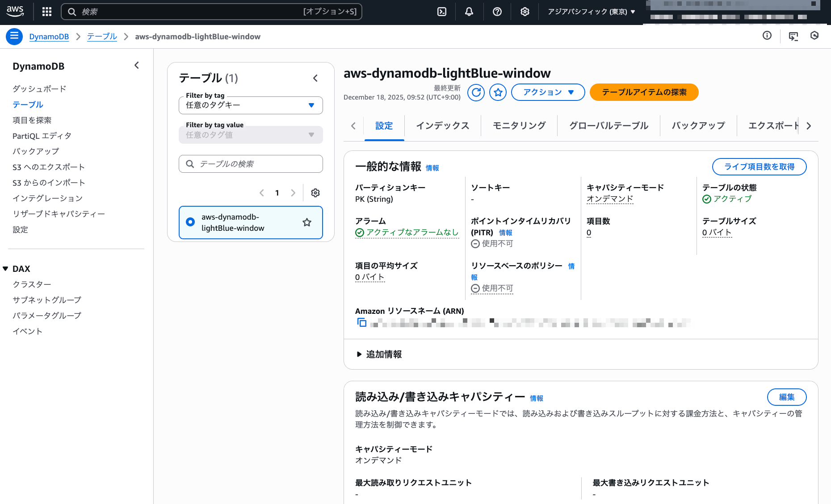Open the notifications bell
Screen dimensions: 831x504
pyautogui.click(x=469, y=12)
